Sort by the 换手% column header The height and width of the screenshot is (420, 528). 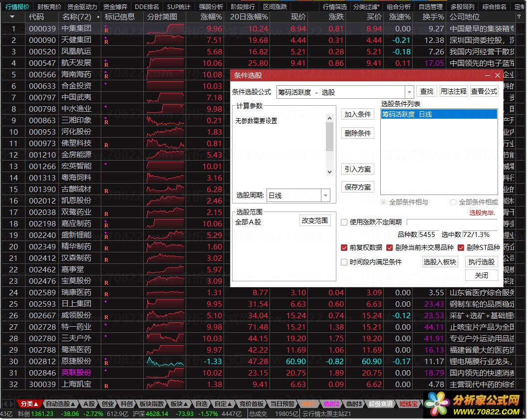coord(433,17)
